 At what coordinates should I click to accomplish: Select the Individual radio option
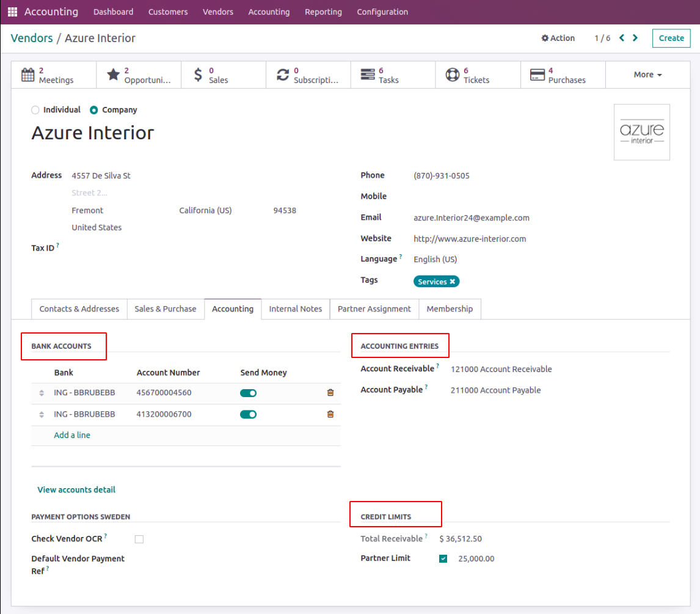click(x=35, y=110)
